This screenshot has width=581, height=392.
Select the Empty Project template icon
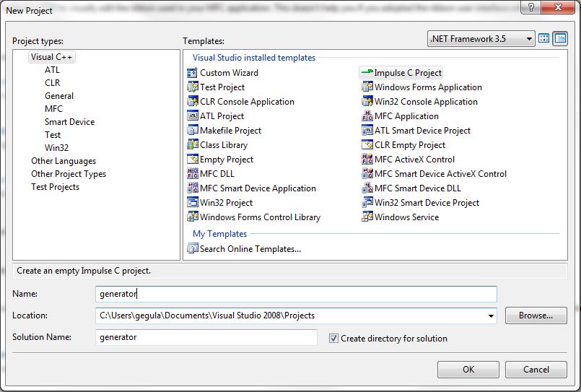coord(192,160)
